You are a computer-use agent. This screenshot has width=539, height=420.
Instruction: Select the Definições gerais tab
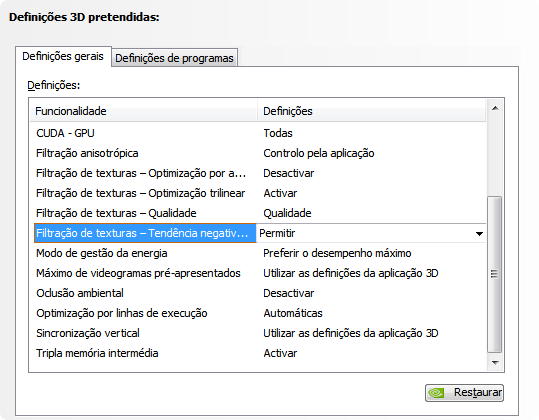[x=63, y=56]
